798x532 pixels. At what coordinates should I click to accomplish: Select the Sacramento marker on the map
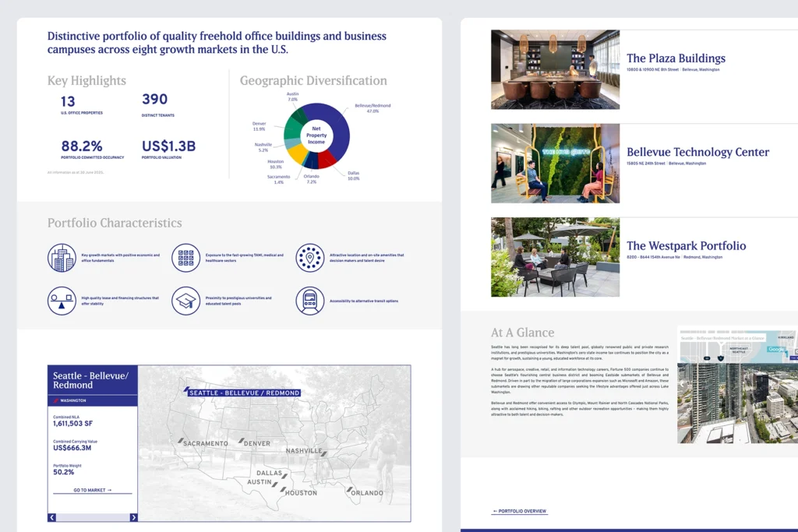click(181, 441)
